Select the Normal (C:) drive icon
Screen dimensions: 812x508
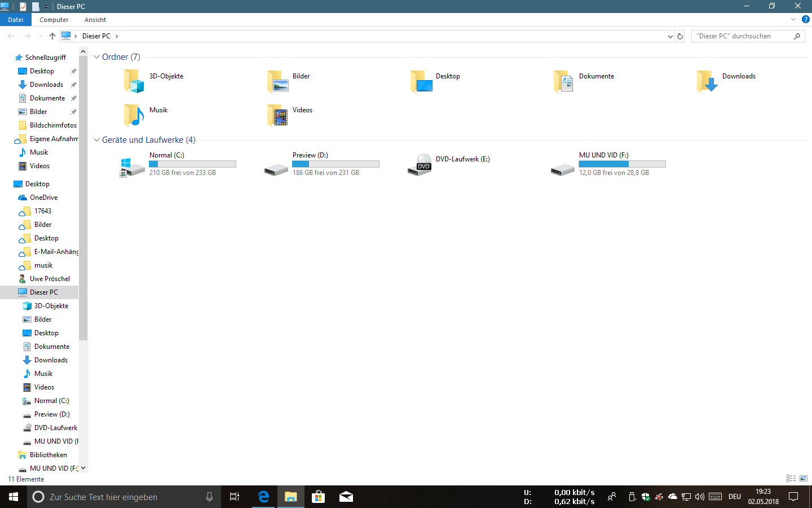coord(133,168)
